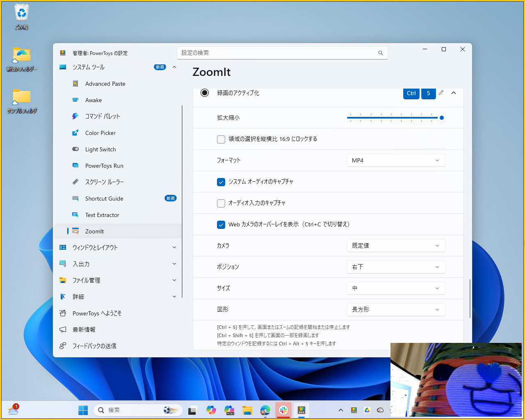
Task: Expand ウィンドウとレイアウト group
Action: tap(174, 247)
